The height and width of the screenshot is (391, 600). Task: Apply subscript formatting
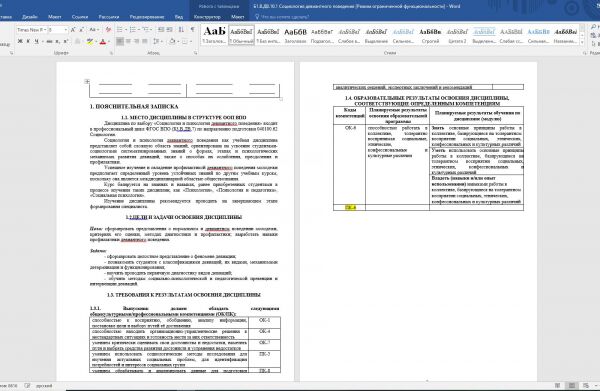(57, 41)
